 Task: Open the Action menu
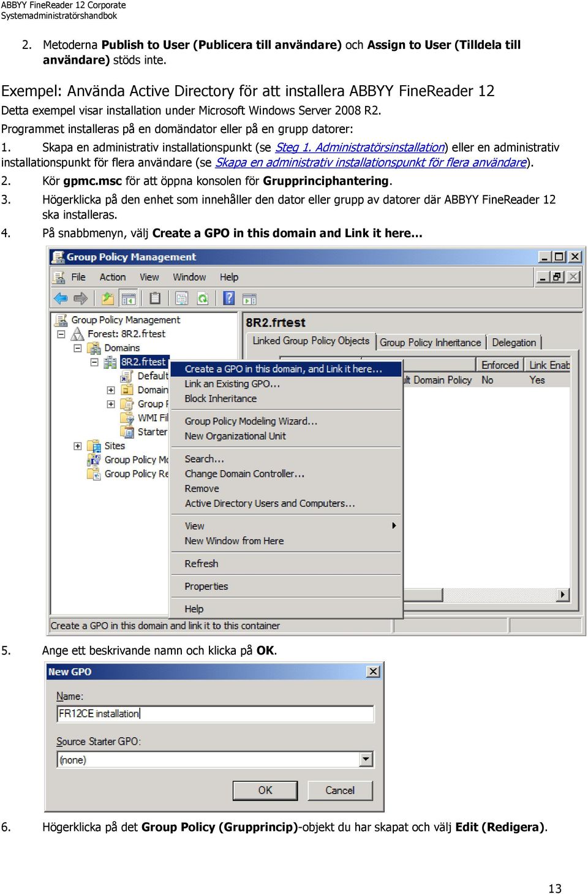[113, 278]
